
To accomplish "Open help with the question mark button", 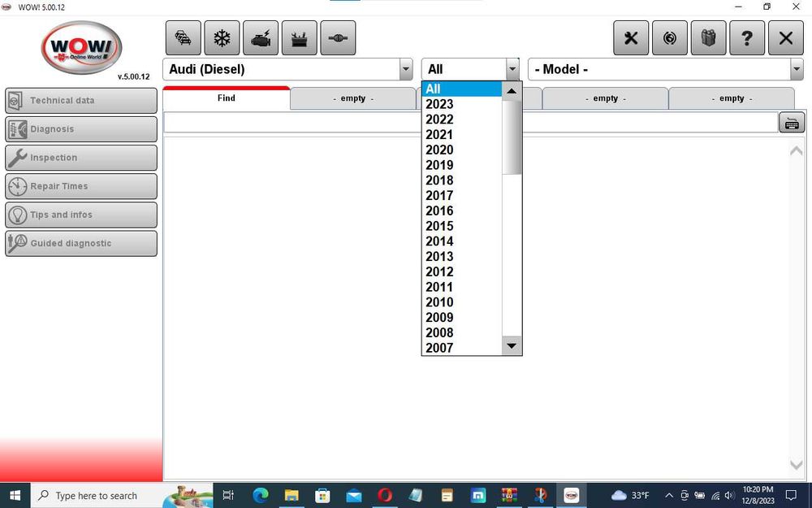I will (747, 38).
